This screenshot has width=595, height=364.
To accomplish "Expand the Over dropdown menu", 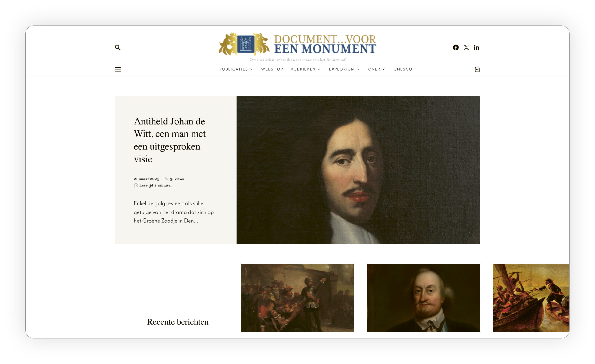I will [x=377, y=69].
